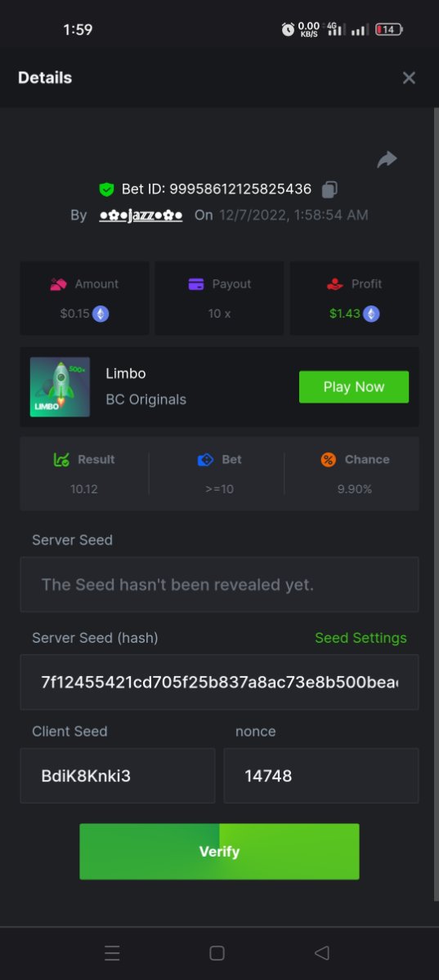Viewport: 439px width, 980px height.
Task: Open the Limbo game thumbnail
Action: (x=60, y=387)
